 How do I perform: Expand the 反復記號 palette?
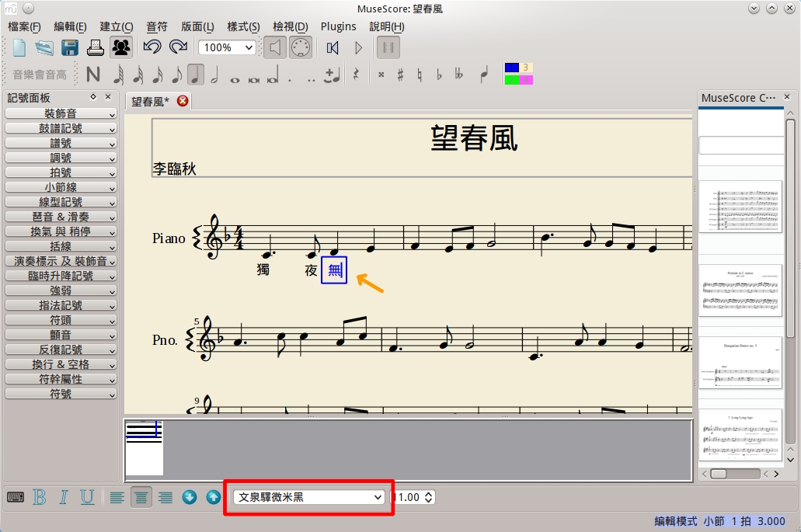pyautogui.click(x=61, y=349)
